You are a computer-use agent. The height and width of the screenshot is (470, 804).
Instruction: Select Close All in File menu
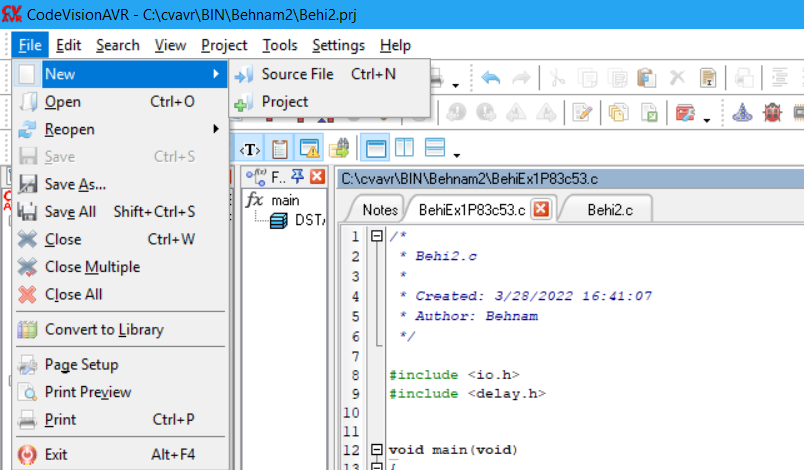tap(120, 295)
